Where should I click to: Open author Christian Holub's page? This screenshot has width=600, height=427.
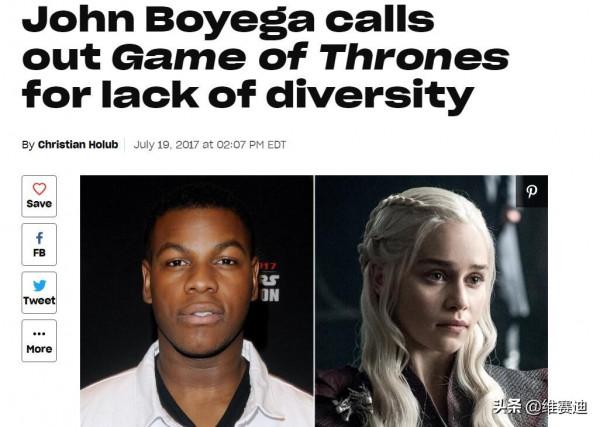[78, 145]
